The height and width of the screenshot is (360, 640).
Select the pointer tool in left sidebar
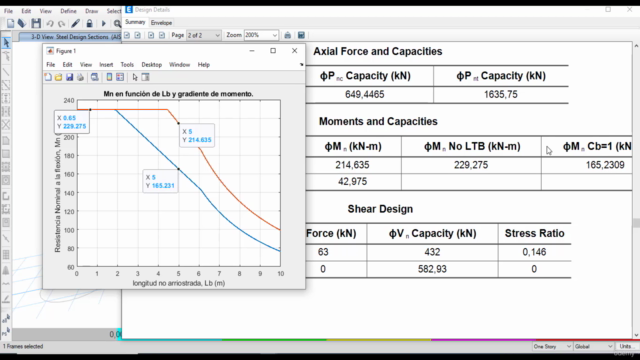click(6, 43)
